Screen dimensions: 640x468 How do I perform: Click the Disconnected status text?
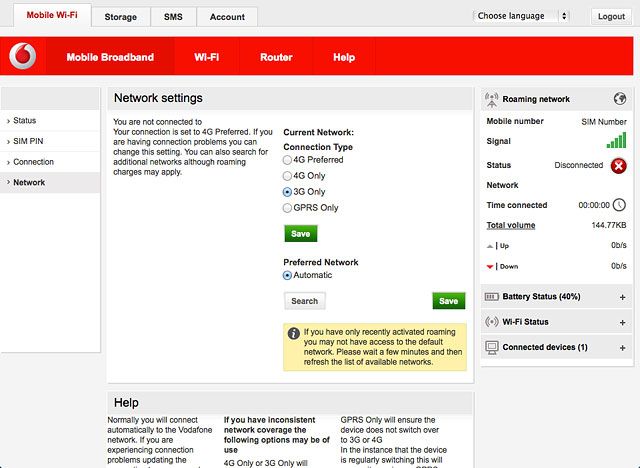tap(578, 165)
